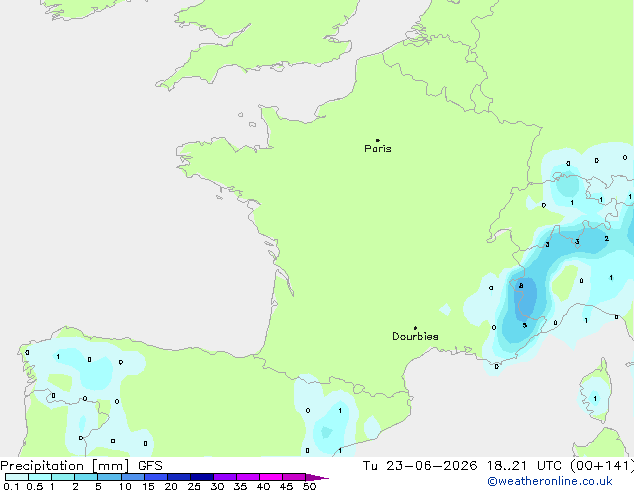Viewport: 634px width, 490px height.
Task: Click the '(00+141)' forecast offset text
Action: click(x=602, y=466)
